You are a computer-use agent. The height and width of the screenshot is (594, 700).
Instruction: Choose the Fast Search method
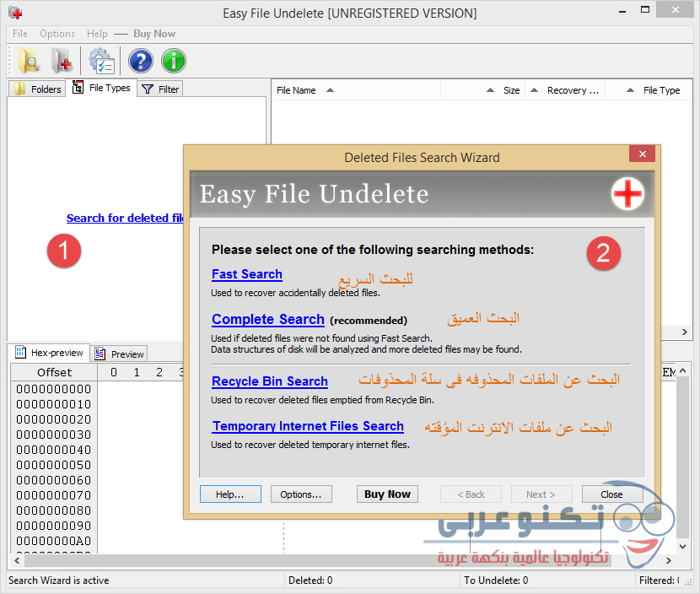click(x=247, y=274)
